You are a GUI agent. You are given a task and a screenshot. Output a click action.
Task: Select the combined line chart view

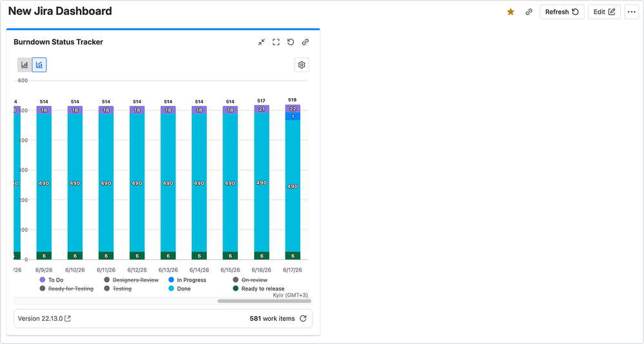click(39, 65)
